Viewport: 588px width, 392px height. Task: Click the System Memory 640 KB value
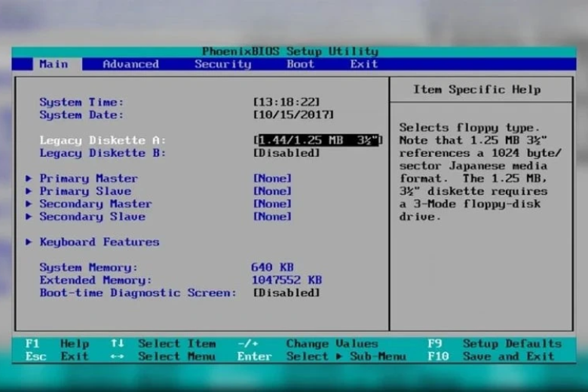pyautogui.click(x=272, y=268)
